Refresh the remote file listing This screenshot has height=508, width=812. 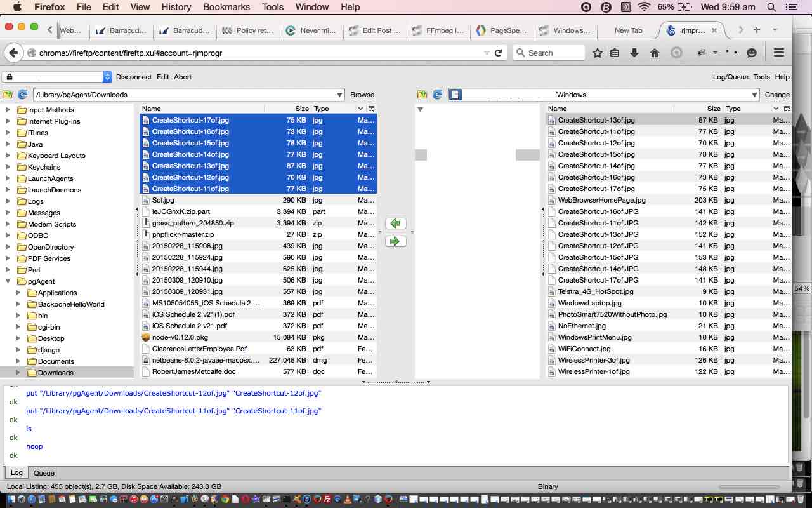(x=438, y=95)
